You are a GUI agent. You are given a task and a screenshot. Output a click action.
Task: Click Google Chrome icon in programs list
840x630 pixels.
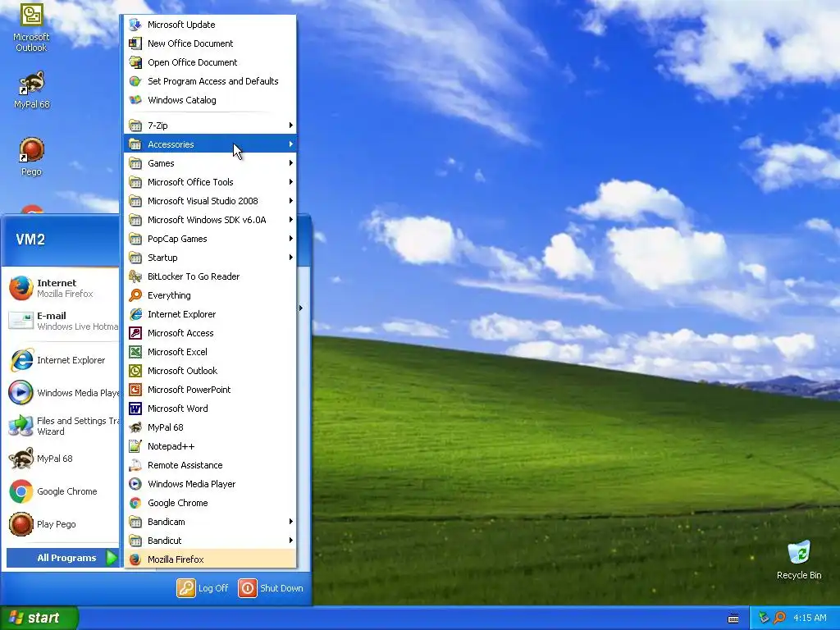click(x=135, y=503)
